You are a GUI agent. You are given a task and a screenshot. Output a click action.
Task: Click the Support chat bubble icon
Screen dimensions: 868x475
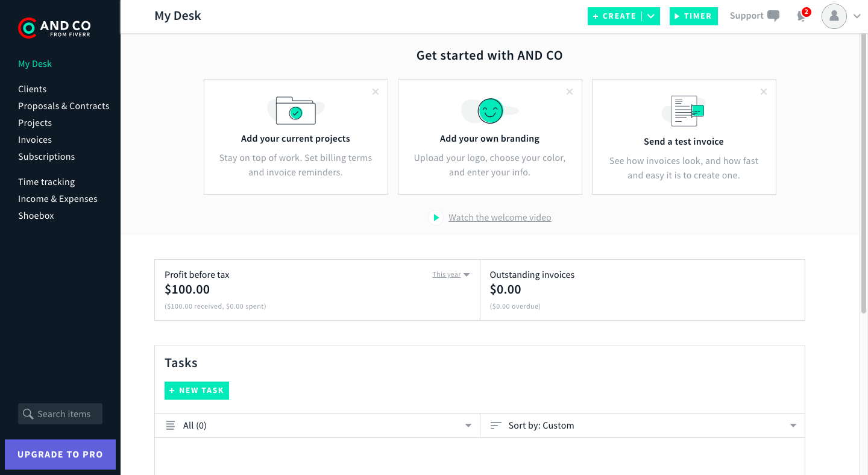pos(773,16)
